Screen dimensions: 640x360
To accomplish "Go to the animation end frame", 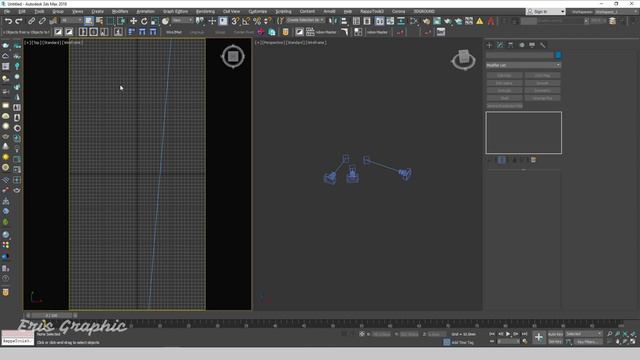I will 524,334.
